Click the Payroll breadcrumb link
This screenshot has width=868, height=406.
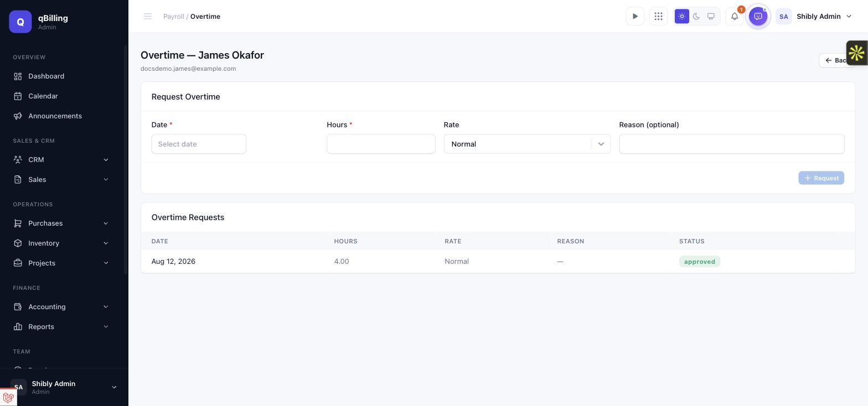click(x=173, y=17)
